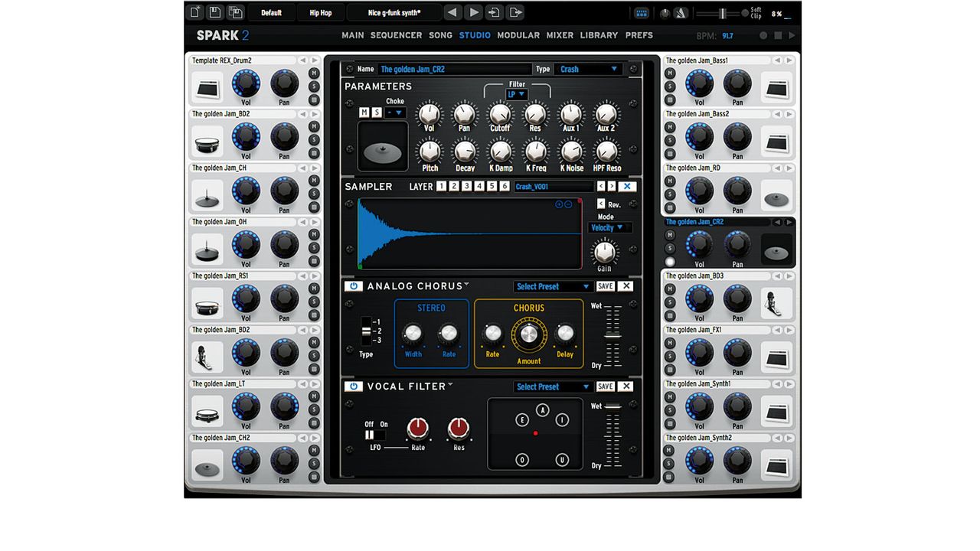Image resolution: width=980 pixels, height=551 pixels.
Task: Click the kick pedal icon for golden Jam_BD3
Action: coord(777,303)
